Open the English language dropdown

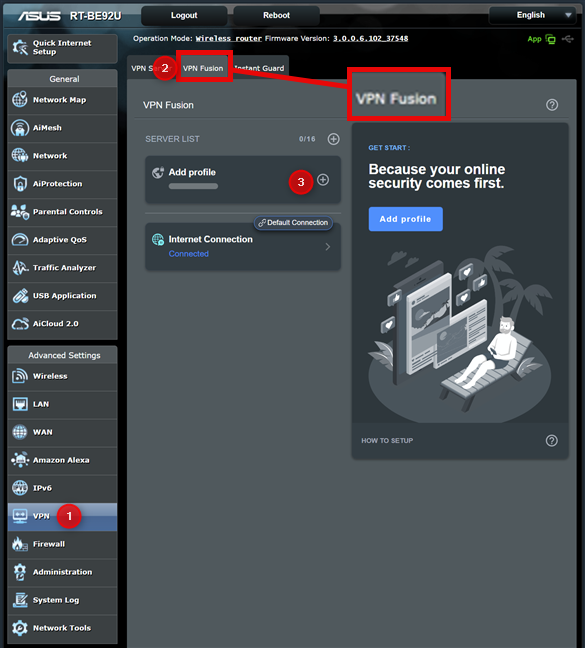(533, 15)
